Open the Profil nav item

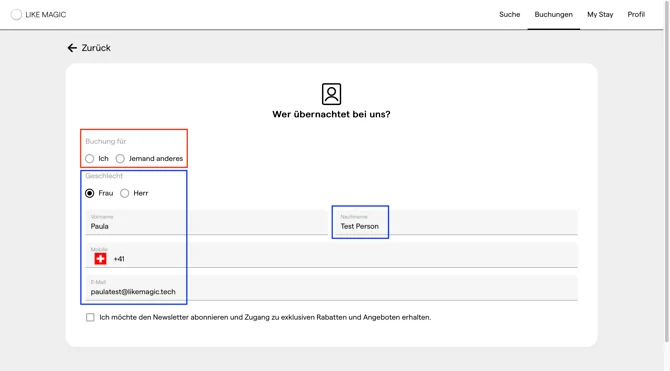pos(636,15)
